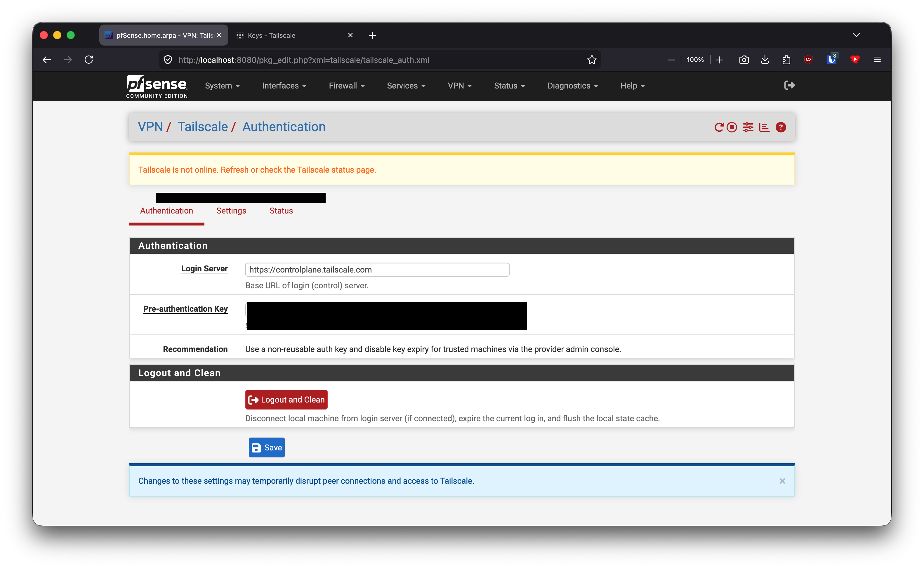The width and height of the screenshot is (924, 569).
Task: Click the browser forward arrow
Action: (x=68, y=60)
